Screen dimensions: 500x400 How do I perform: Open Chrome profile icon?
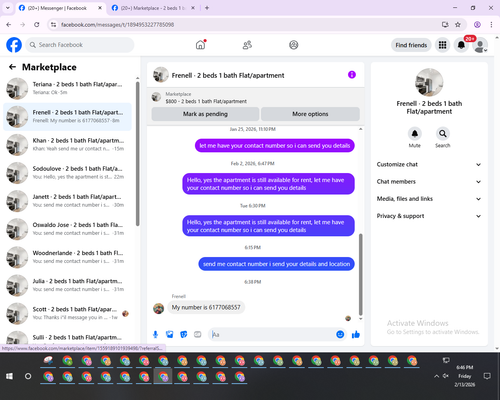[x=477, y=24]
